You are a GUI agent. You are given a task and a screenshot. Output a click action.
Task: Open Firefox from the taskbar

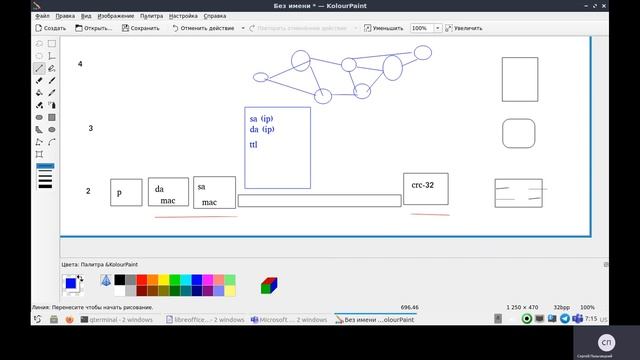69,320
